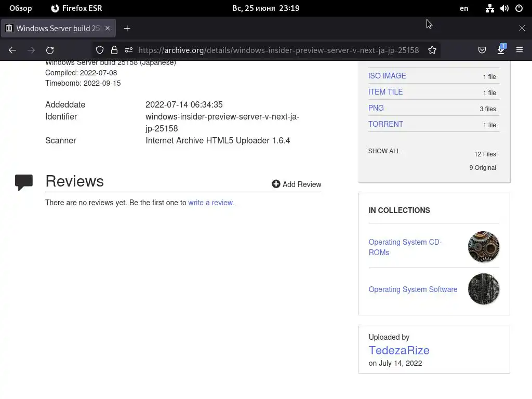Click the 12 Files count
This screenshot has width=532, height=399.
click(485, 154)
